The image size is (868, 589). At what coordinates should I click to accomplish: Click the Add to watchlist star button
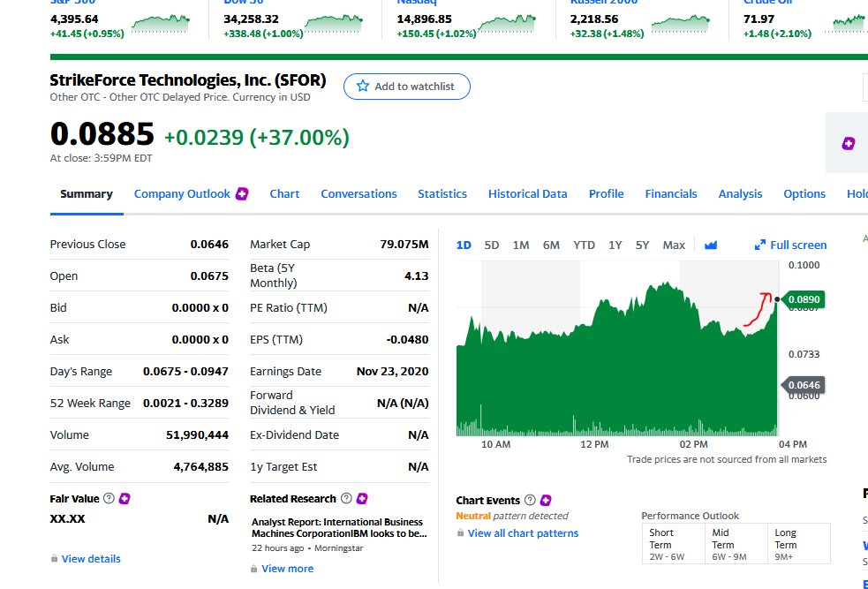pos(407,87)
